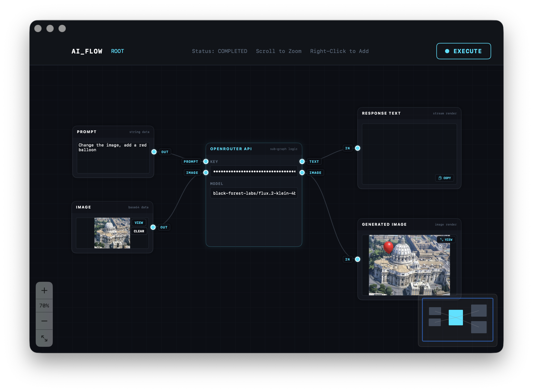Click the Scroll to Zoom hint

(x=279, y=51)
